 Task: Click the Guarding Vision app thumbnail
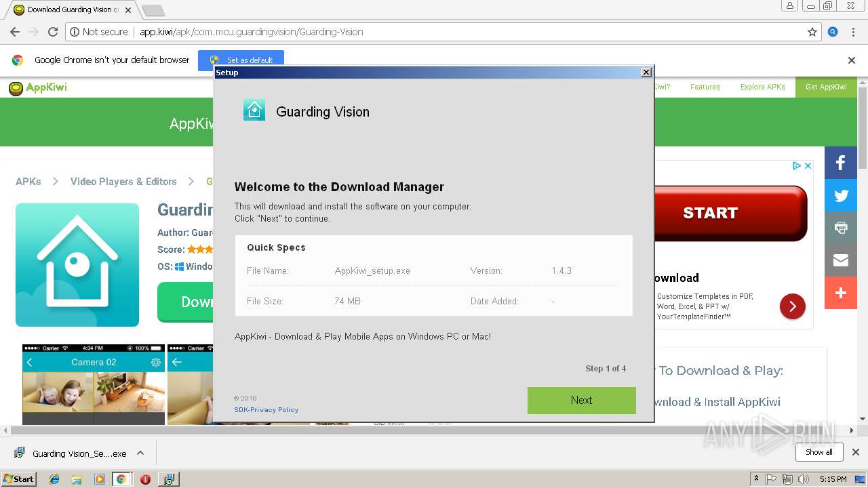77,265
